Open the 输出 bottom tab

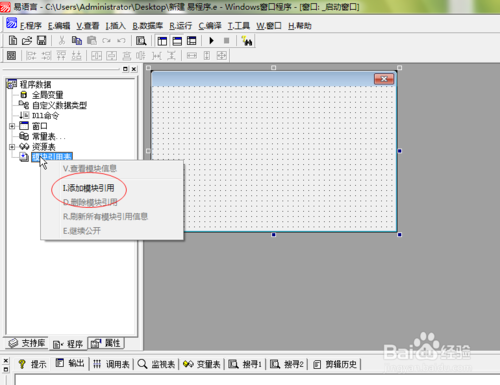coord(70,363)
